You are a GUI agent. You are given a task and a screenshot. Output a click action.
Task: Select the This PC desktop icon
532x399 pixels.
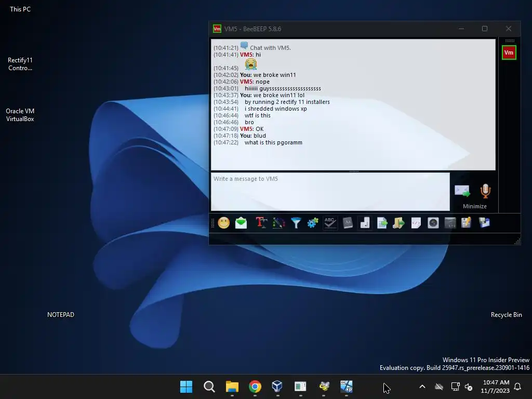tap(20, 9)
